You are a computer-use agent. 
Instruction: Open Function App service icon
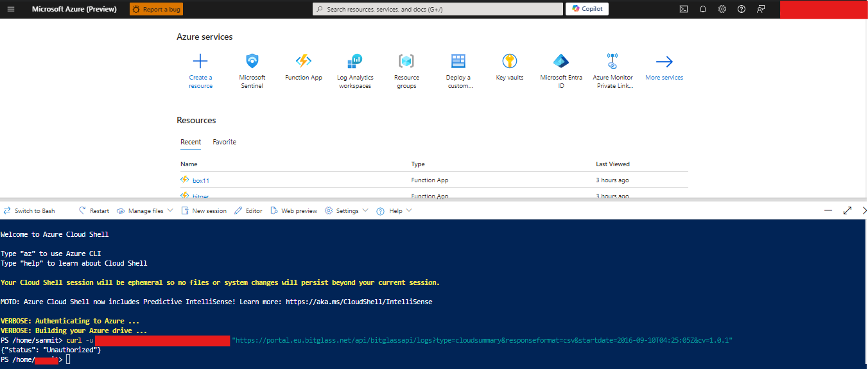(304, 61)
